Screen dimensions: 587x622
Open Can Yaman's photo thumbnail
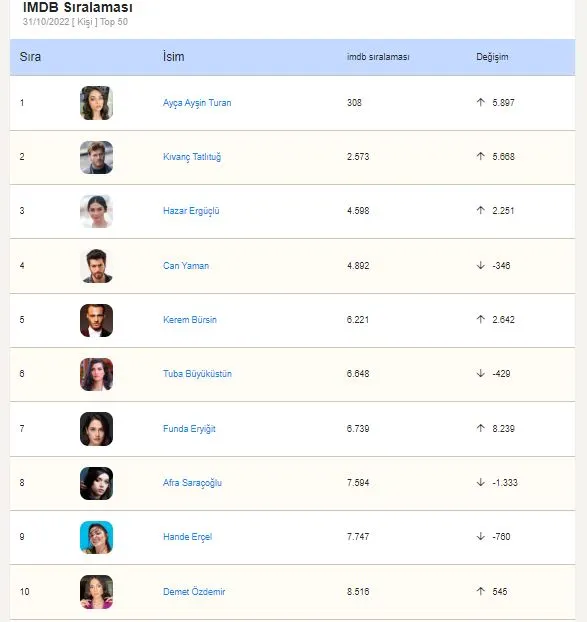click(x=96, y=266)
